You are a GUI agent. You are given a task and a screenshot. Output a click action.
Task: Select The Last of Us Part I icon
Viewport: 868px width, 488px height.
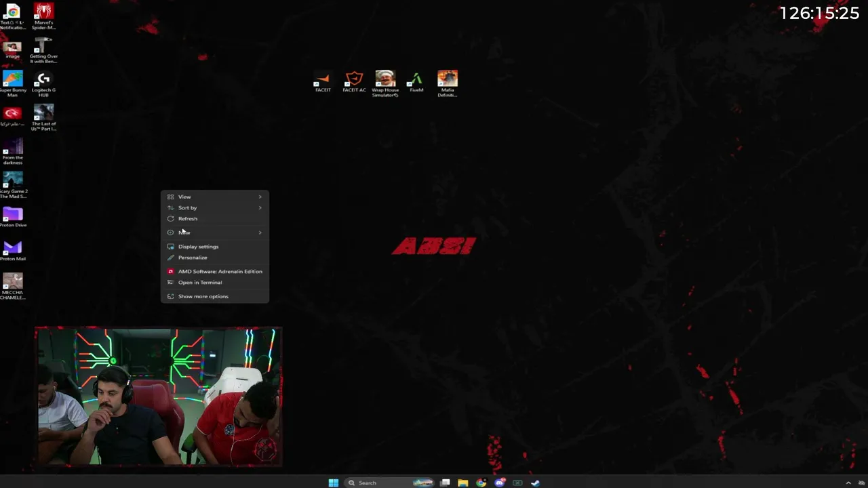[x=43, y=118]
